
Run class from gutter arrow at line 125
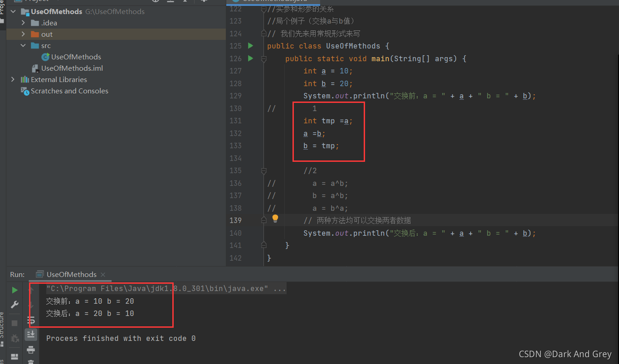[250, 46]
